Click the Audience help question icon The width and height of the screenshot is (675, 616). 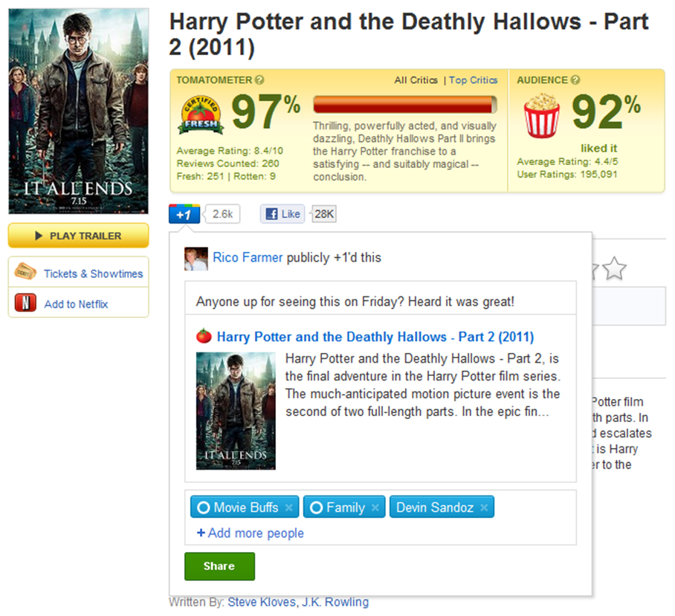coord(575,80)
